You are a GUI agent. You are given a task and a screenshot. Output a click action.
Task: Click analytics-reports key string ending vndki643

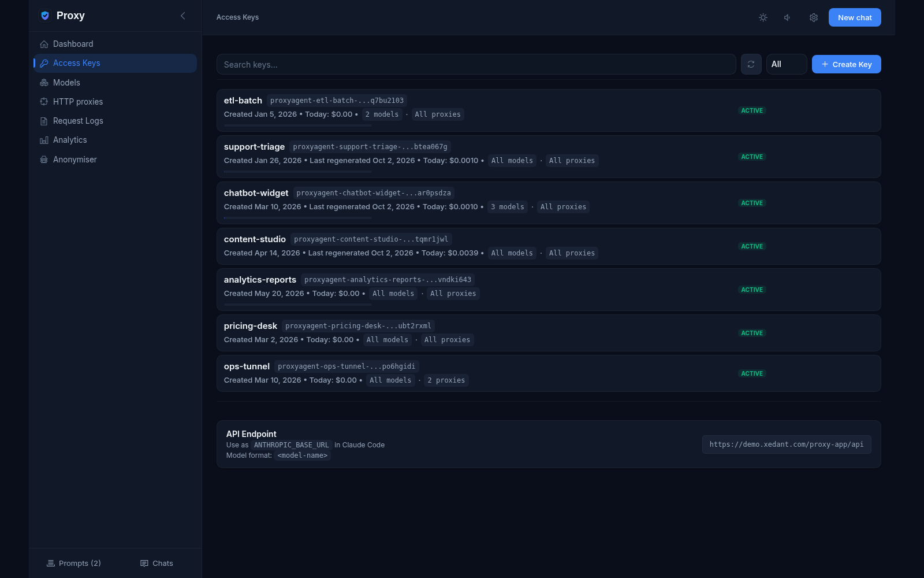pos(388,280)
